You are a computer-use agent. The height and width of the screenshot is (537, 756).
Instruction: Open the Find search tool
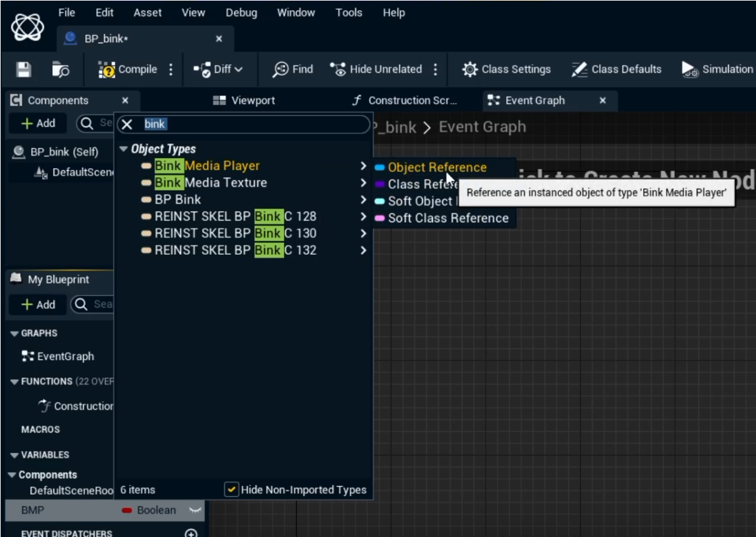click(293, 69)
